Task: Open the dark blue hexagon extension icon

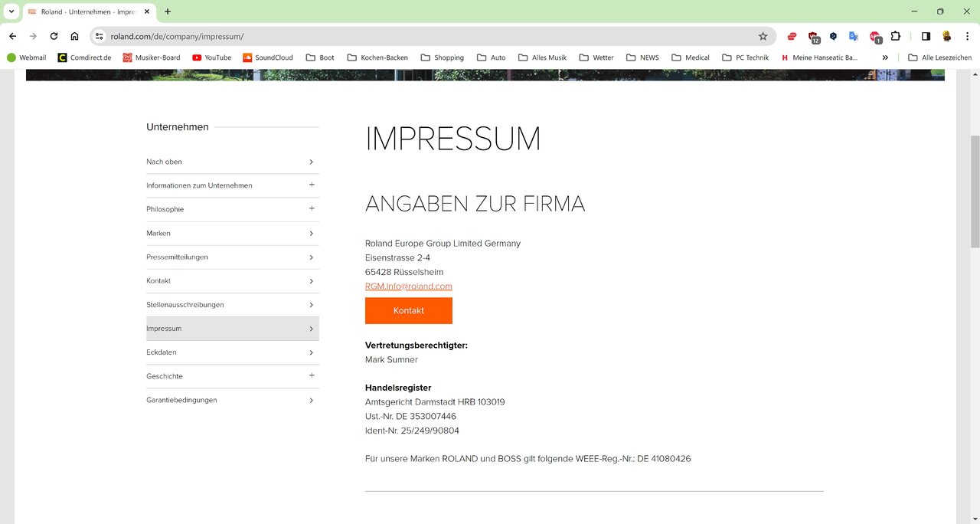Action: click(834, 36)
